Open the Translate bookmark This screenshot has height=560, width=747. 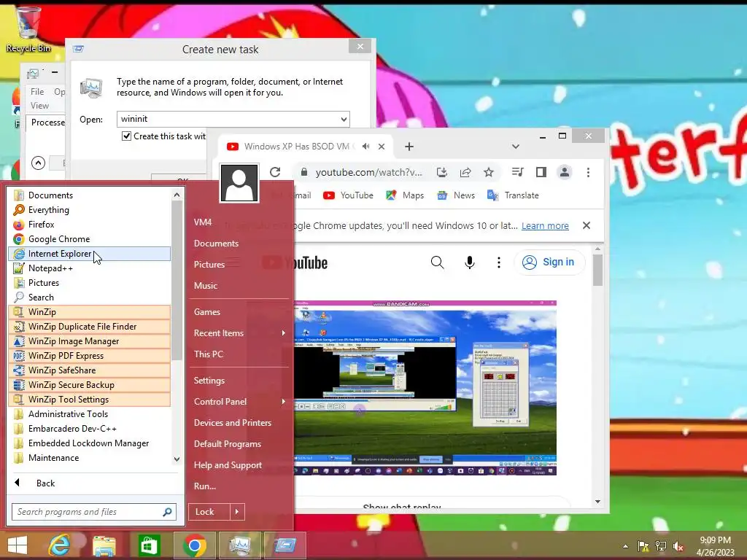(513, 195)
